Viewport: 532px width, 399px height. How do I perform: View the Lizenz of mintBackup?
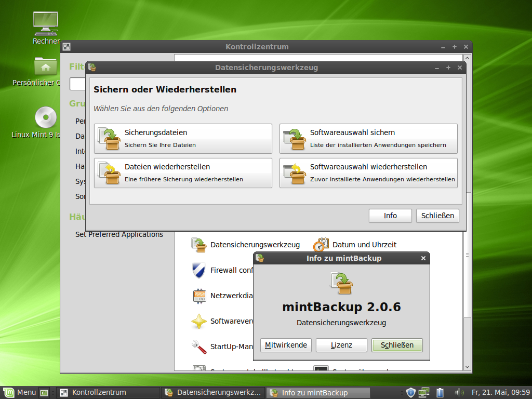point(341,344)
